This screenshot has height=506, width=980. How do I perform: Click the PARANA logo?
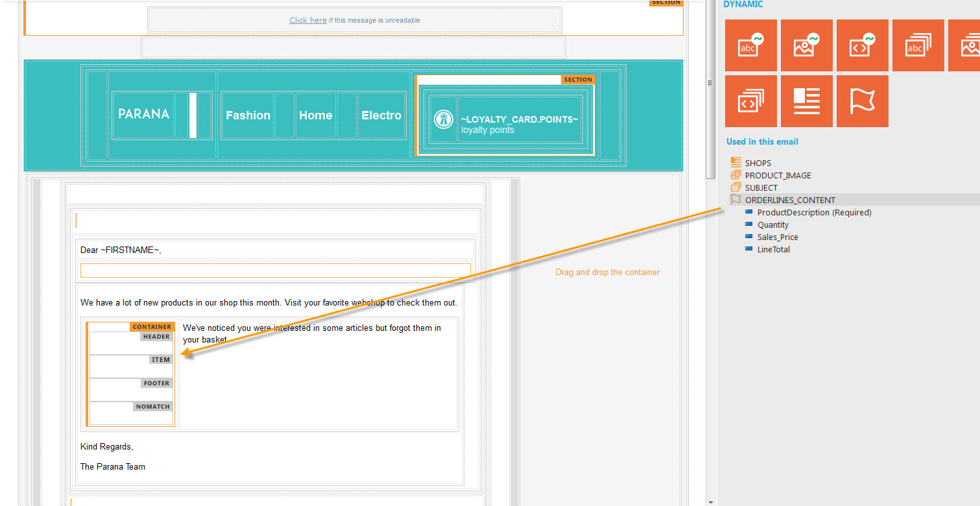coord(143,114)
